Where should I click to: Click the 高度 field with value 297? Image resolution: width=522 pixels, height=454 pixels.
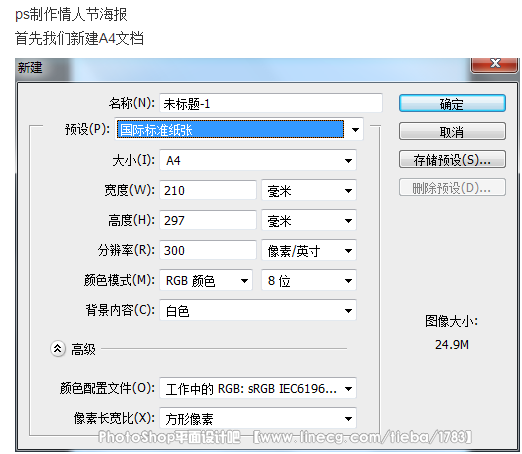pos(208,220)
